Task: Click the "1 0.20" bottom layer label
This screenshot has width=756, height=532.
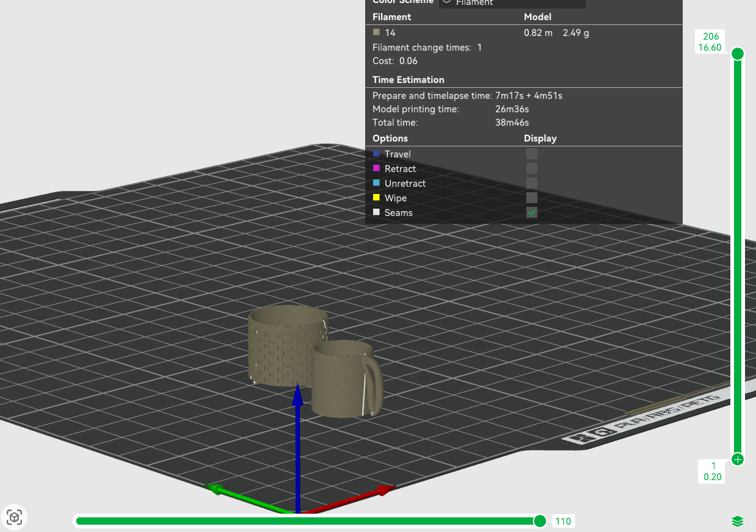Action: click(x=713, y=472)
